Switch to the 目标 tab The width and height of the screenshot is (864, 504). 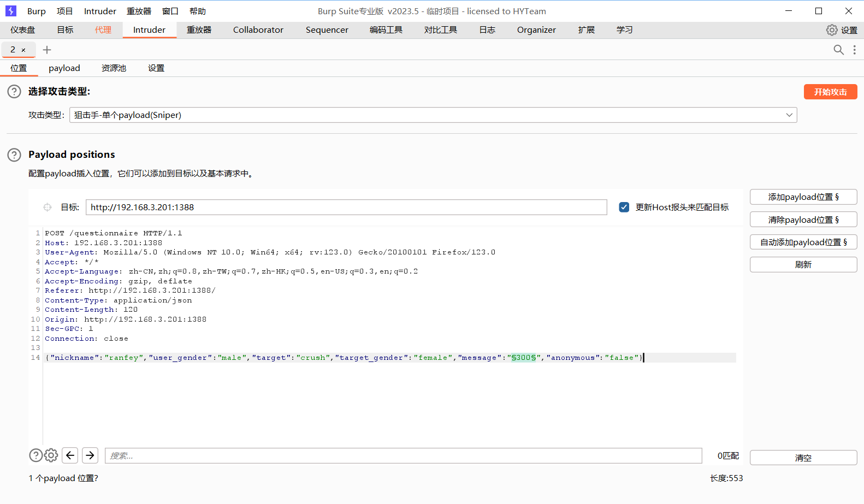(x=65, y=30)
